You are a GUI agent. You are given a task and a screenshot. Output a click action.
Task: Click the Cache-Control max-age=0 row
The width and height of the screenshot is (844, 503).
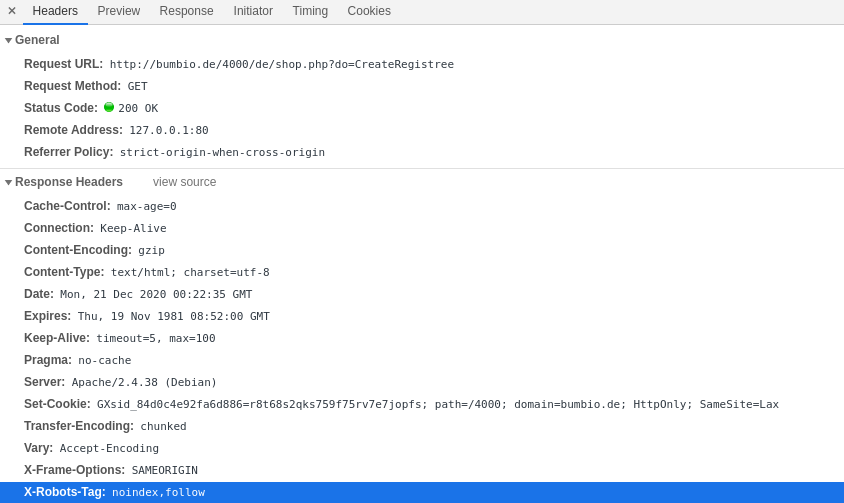tap(422, 206)
